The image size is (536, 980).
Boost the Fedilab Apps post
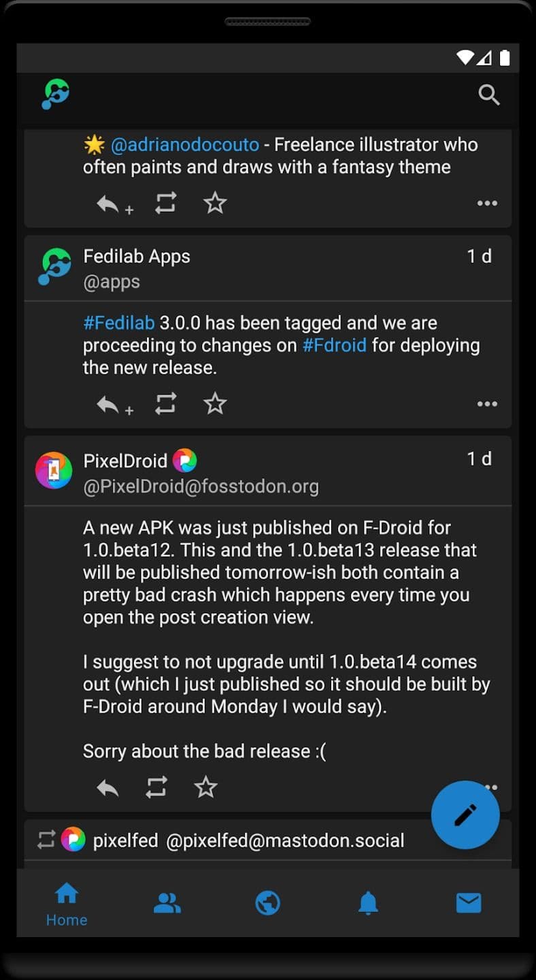coord(165,404)
